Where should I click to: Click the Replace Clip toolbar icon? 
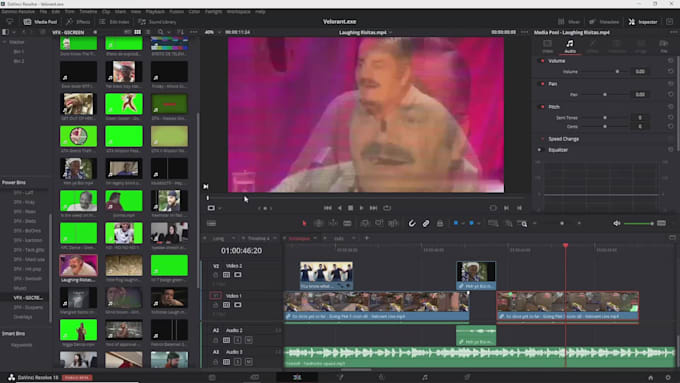click(393, 223)
